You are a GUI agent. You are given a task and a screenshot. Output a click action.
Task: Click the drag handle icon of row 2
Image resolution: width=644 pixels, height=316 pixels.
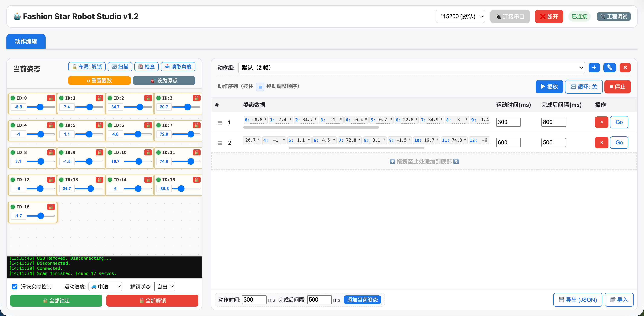click(x=220, y=143)
